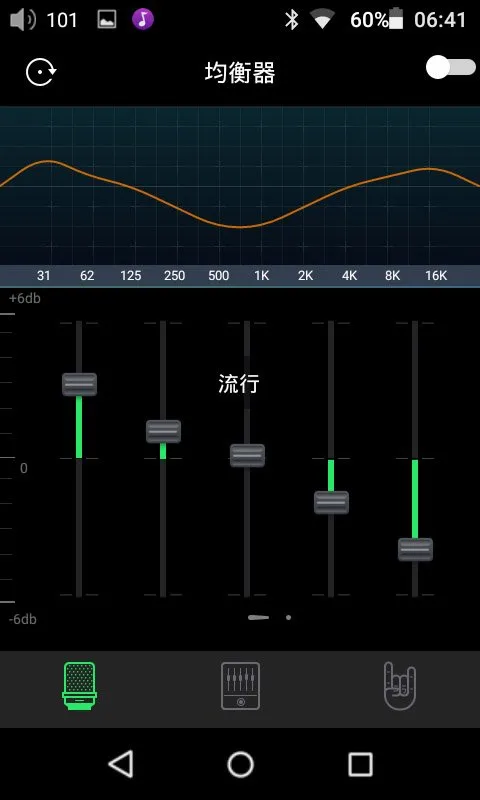Open the mixer sliders preset icon

[240, 686]
